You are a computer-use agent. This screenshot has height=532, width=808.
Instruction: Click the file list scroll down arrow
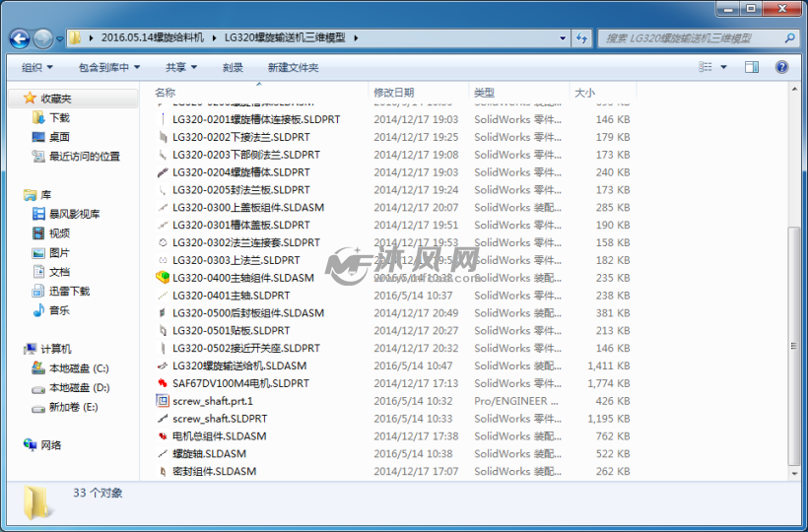794,473
